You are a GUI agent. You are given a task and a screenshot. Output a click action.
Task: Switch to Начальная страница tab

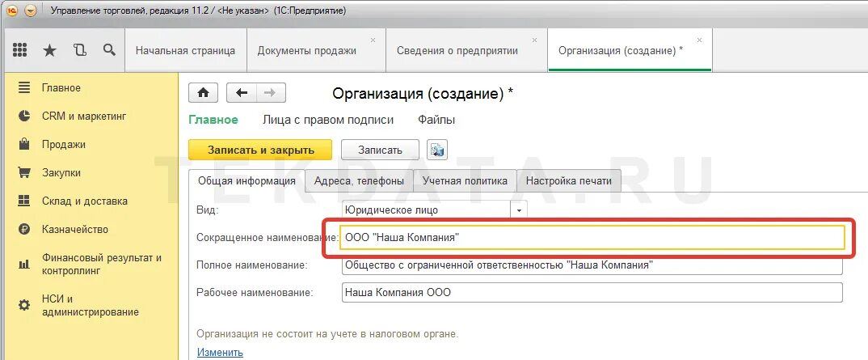coord(185,50)
